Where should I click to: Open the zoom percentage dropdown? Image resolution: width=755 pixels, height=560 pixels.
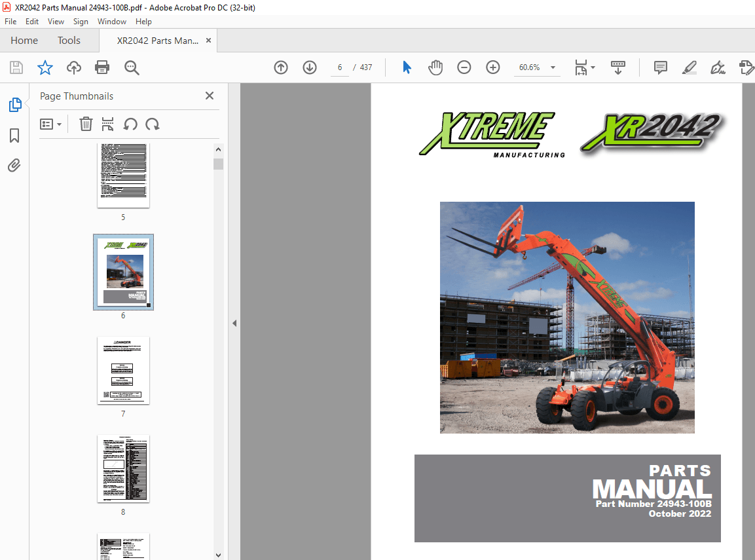tap(552, 67)
